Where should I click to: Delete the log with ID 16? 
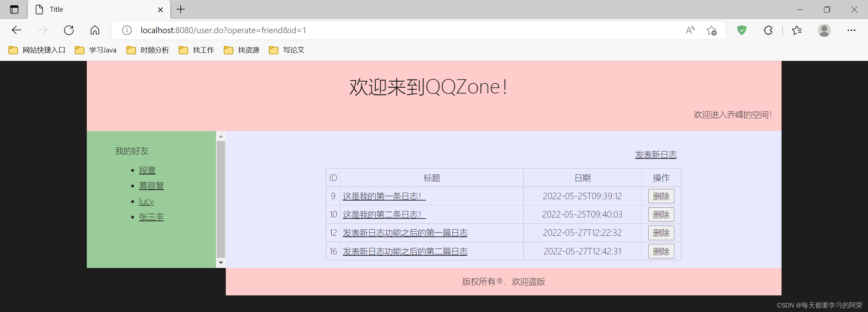(x=661, y=251)
